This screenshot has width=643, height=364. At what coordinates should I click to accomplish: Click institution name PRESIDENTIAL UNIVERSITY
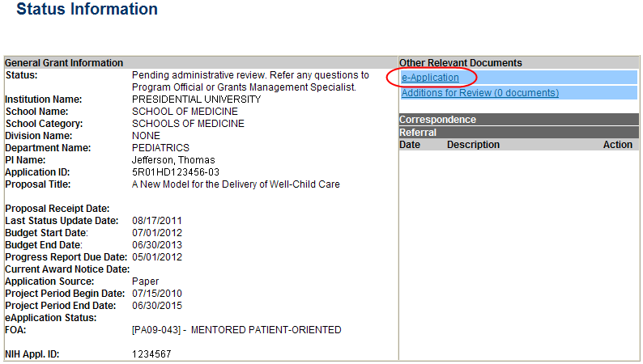pos(196,99)
